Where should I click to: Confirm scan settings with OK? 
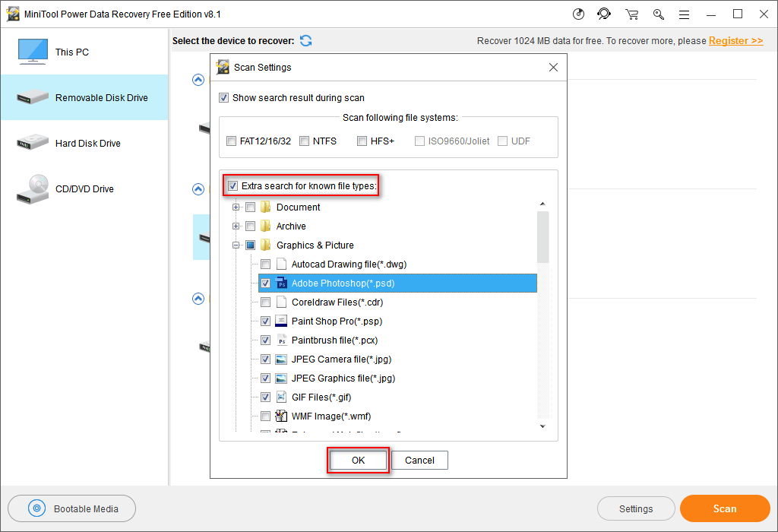point(359,460)
